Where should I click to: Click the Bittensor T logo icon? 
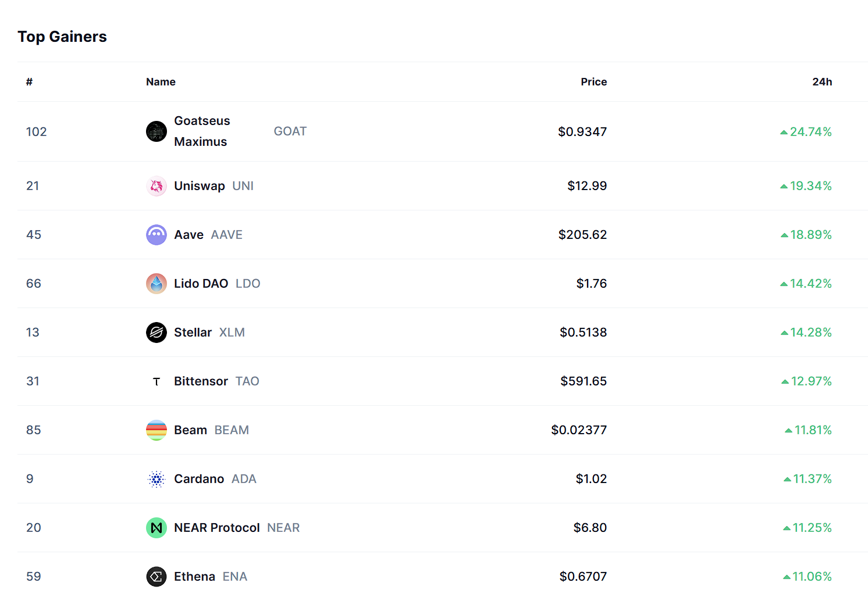156,381
